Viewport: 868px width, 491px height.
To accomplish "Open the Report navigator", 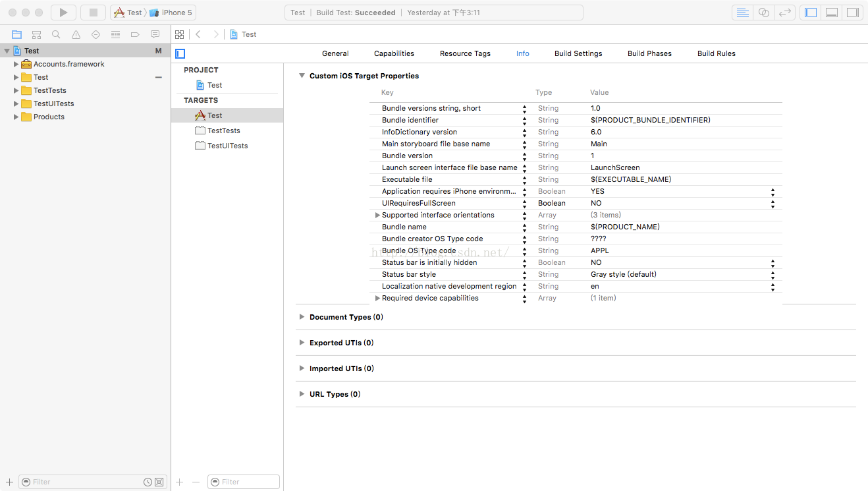I will 155,34.
